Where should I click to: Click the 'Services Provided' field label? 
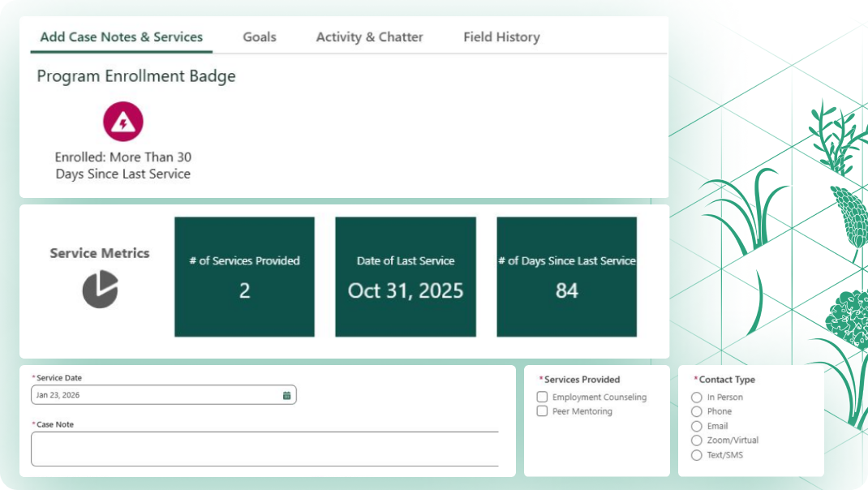point(582,380)
